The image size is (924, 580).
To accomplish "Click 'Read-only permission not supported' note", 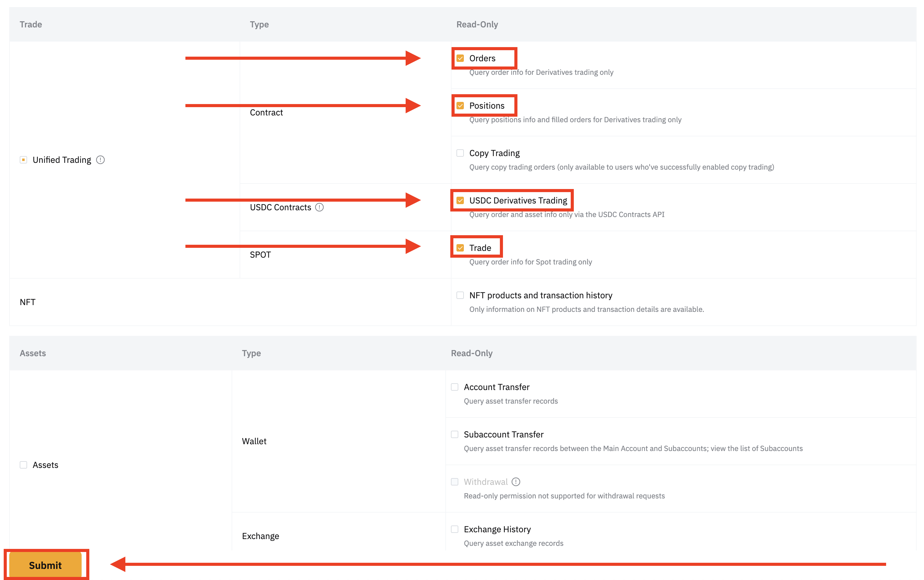I will [x=564, y=496].
